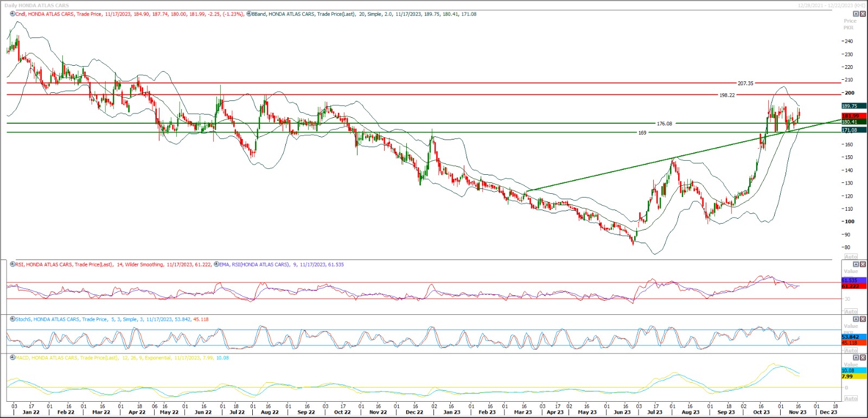Click the 53.842 Stochastic value tag
Image resolution: width=868 pixels, height=418 pixels.
pyautogui.click(x=854, y=337)
